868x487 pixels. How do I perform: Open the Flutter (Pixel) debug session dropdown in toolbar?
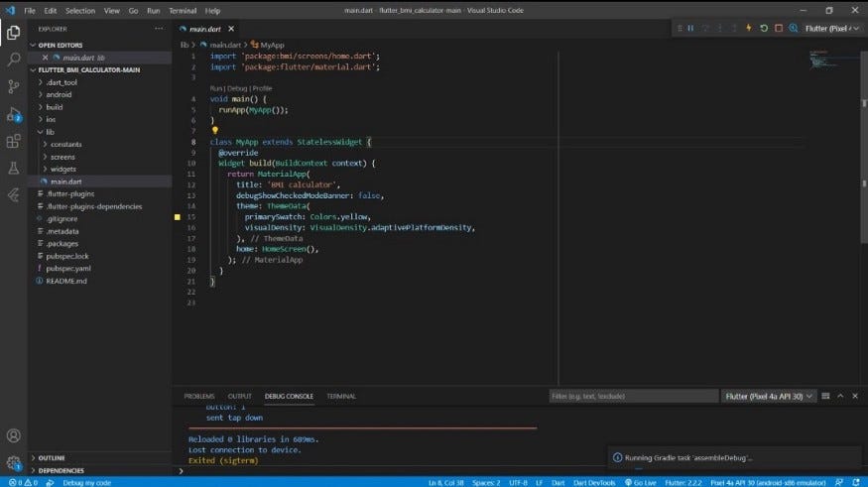pos(832,28)
